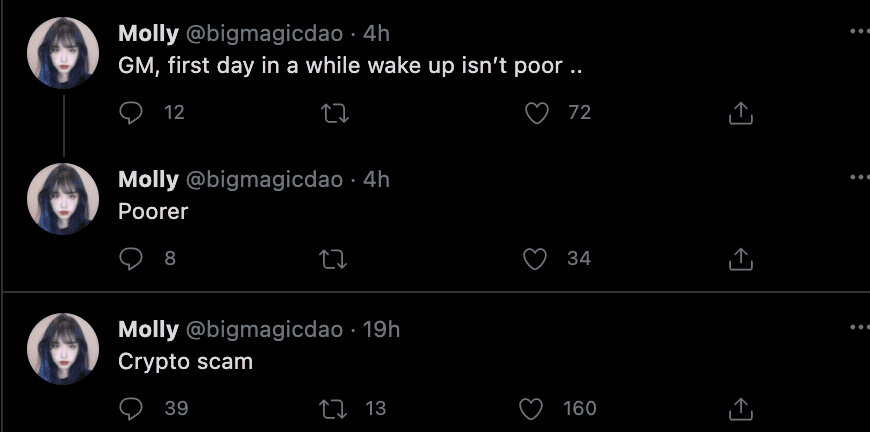Share the 'Crypto scam' tweet

[x=740, y=408]
